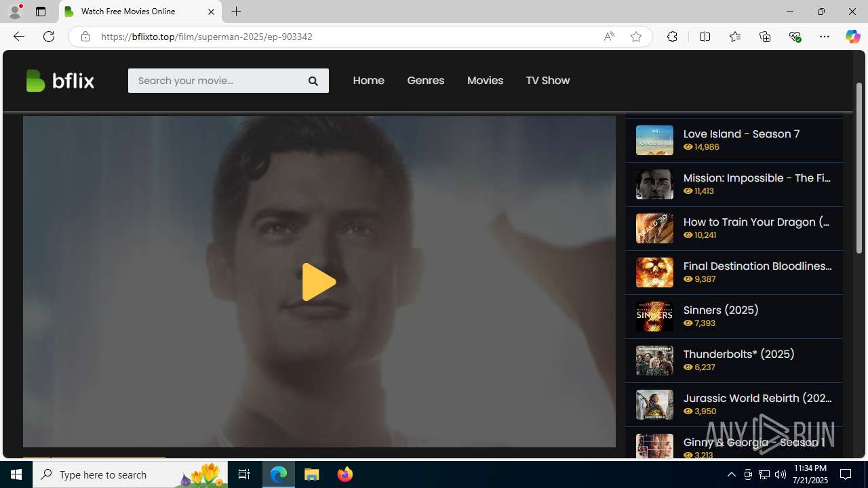Go to the TV Show section
The height and width of the screenshot is (488, 868).
tap(547, 80)
